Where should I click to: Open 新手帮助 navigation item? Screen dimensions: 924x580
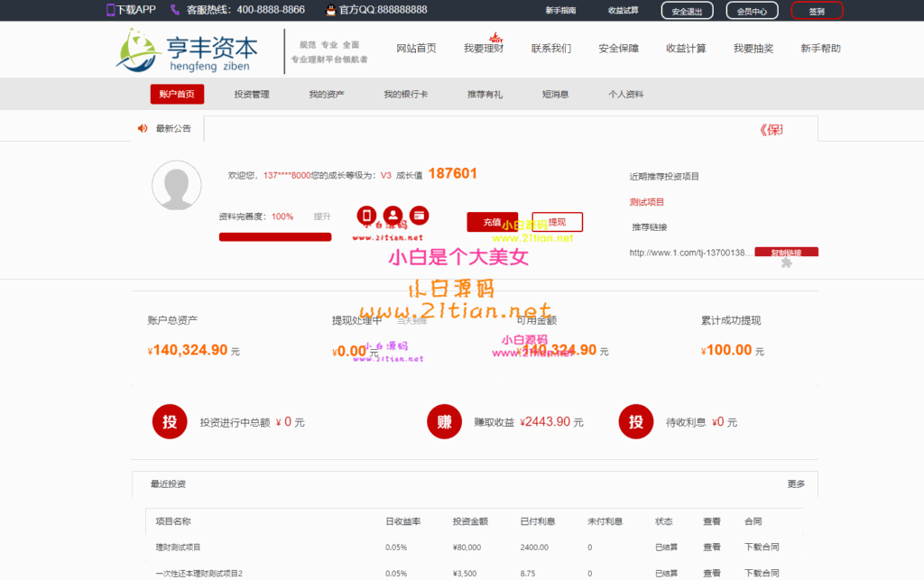point(820,49)
